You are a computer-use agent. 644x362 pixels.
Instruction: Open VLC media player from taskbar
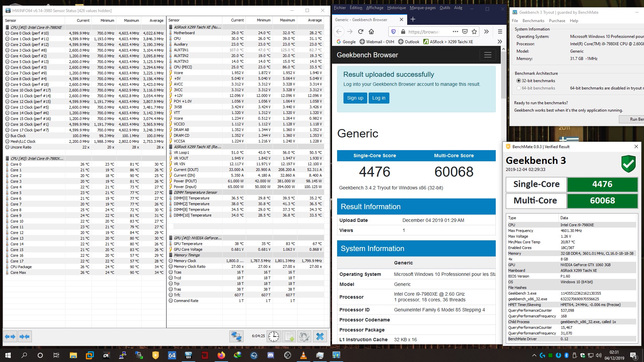pos(304,355)
